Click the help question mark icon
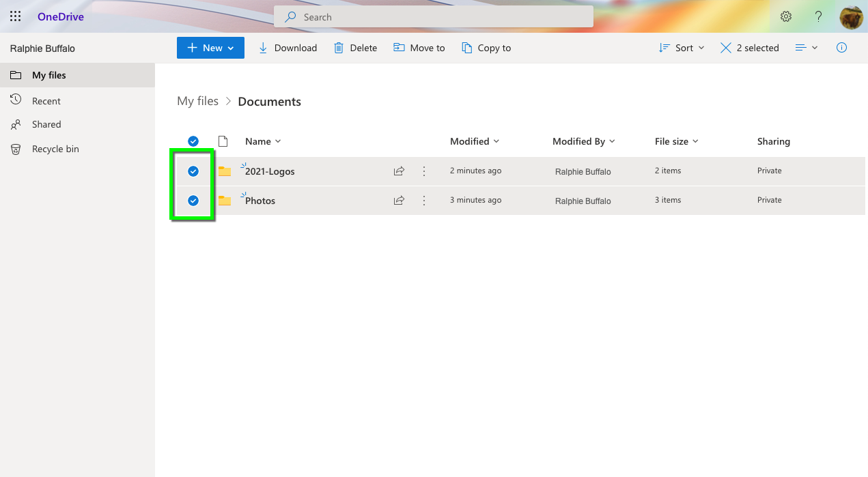 [x=818, y=16]
